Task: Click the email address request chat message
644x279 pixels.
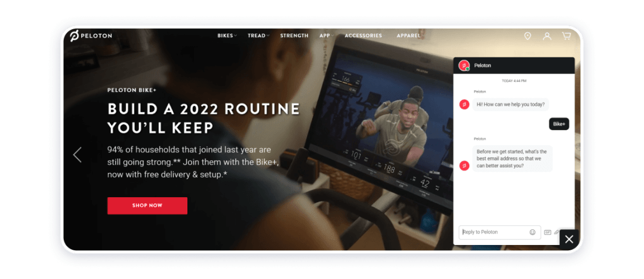Action: (x=512, y=159)
